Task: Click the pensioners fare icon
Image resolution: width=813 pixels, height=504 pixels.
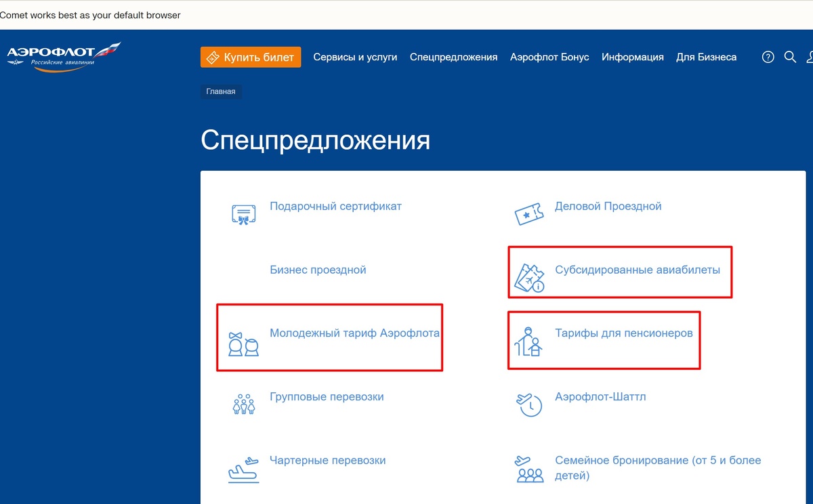Action: pos(528,341)
